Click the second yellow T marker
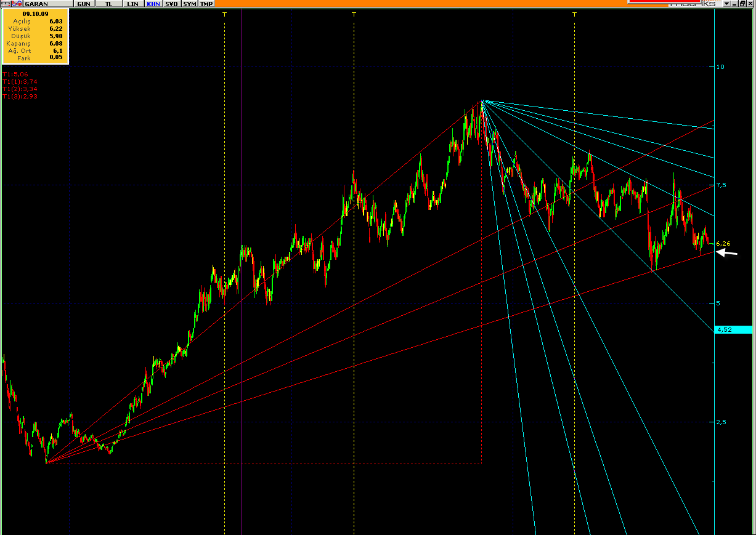 (354, 14)
